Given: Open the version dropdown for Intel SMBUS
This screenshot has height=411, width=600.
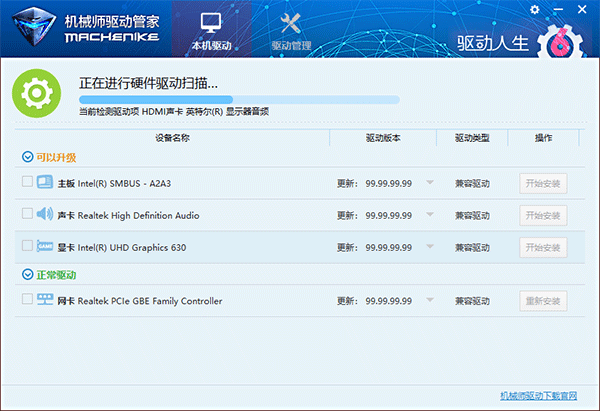Looking at the screenshot, I should pos(430,183).
